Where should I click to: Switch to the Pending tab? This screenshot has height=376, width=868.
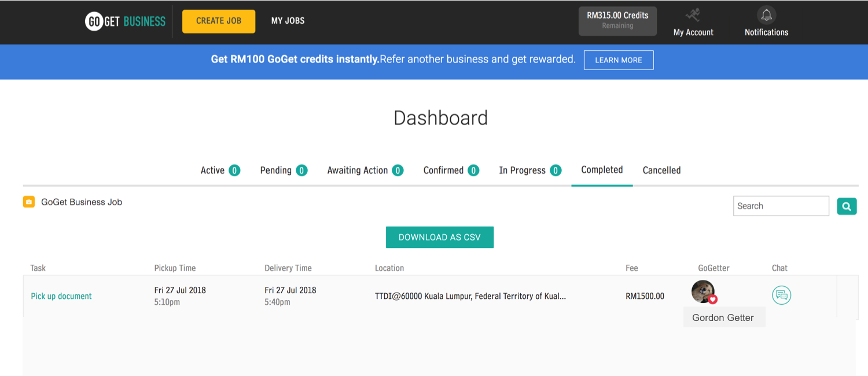[284, 170]
